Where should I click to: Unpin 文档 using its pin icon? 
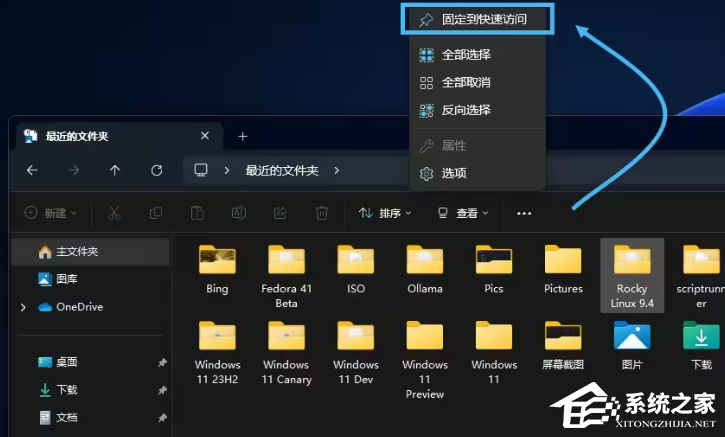click(162, 418)
